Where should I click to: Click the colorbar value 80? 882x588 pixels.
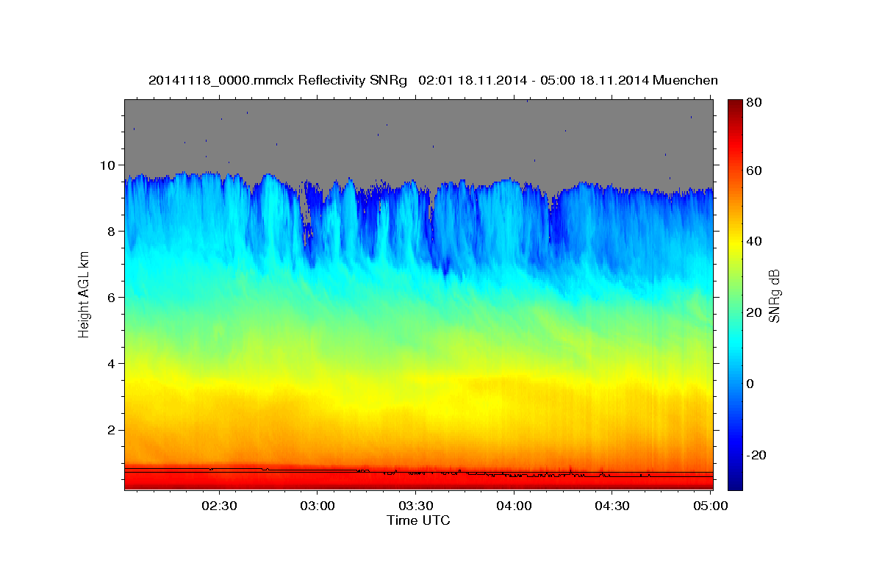pyautogui.click(x=754, y=102)
